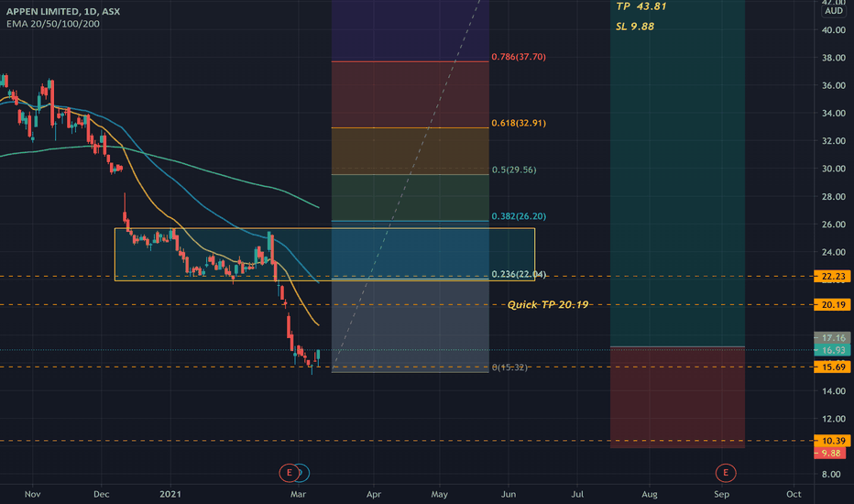The height and width of the screenshot is (504, 854).
Task: Click the Mar label on time axis
Action: 298,494
